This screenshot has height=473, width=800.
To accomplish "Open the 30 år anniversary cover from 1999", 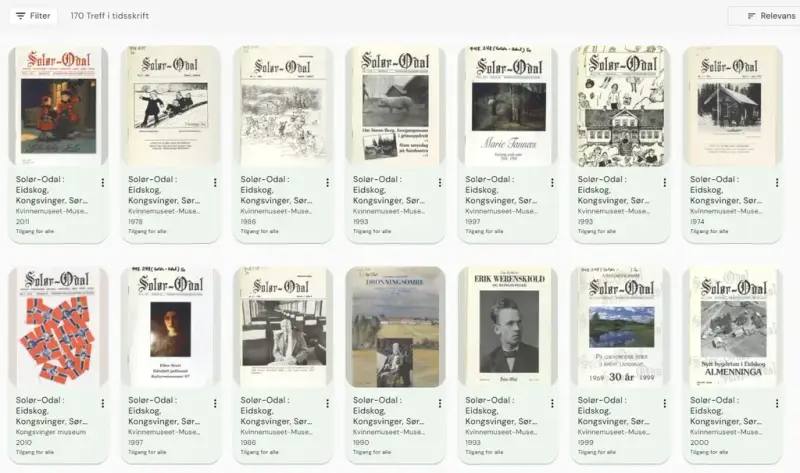I will click(x=620, y=327).
